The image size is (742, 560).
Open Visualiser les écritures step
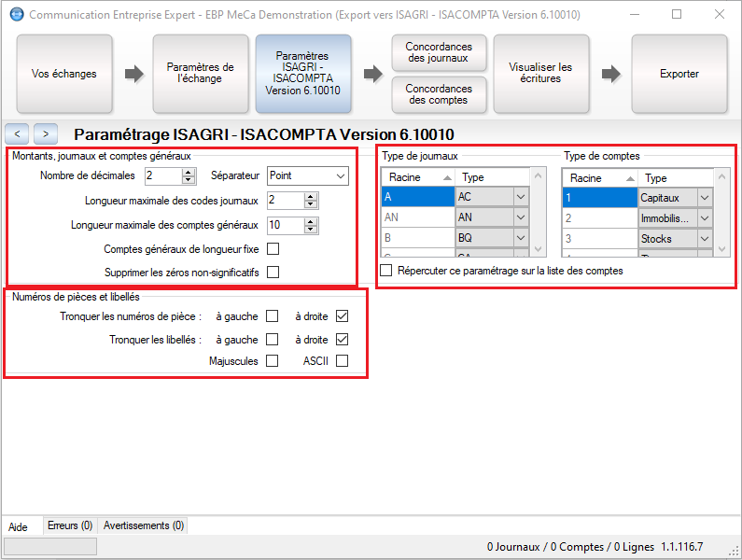[x=541, y=74]
